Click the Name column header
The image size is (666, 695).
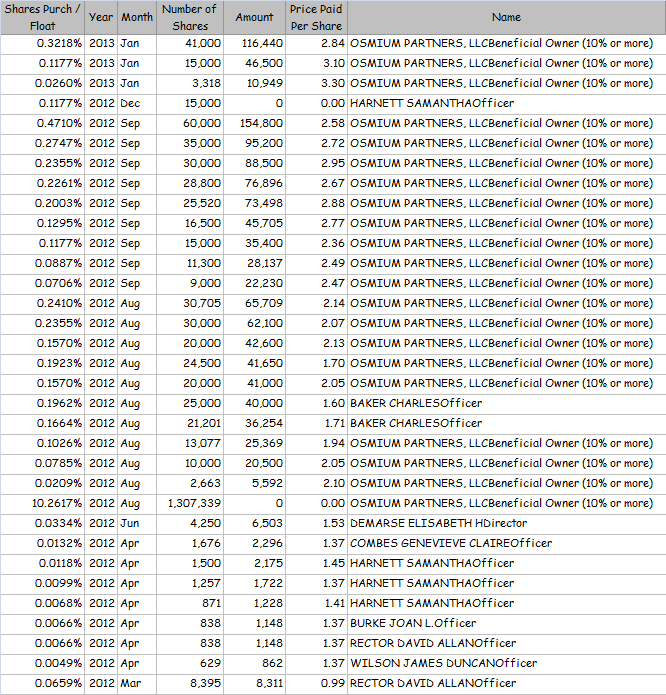(x=506, y=17)
